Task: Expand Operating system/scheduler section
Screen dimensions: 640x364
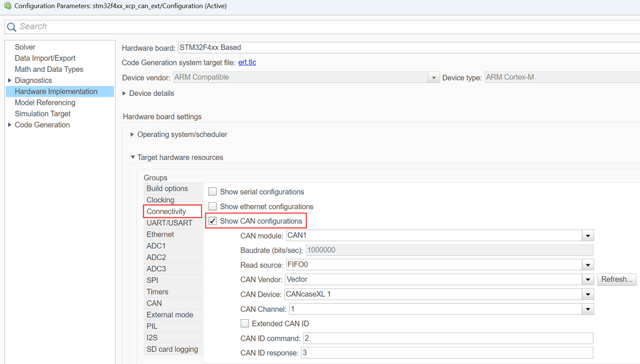Action: pos(132,134)
